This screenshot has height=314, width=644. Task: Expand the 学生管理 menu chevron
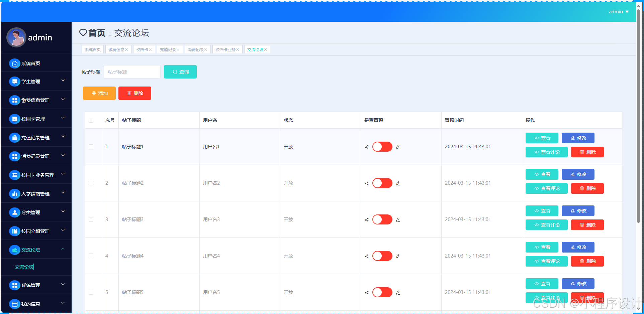pyautogui.click(x=63, y=81)
